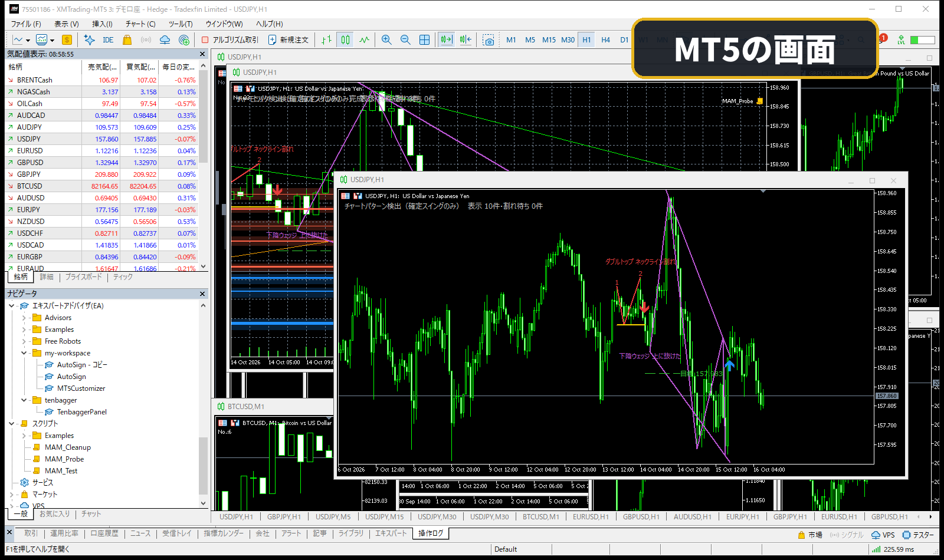Open the VPS cloud icon in toolbar
The image size is (944, 560).
pyautogui.click(x=165, y=40)
